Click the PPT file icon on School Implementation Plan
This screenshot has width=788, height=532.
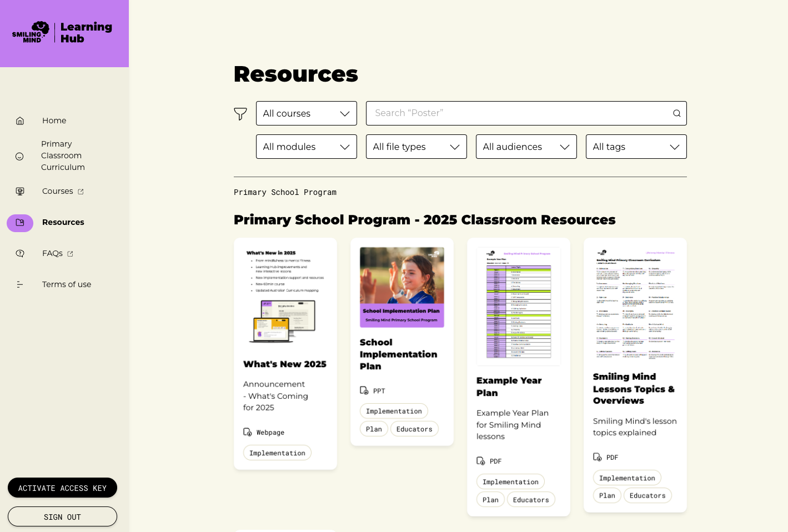coord(364,390)
